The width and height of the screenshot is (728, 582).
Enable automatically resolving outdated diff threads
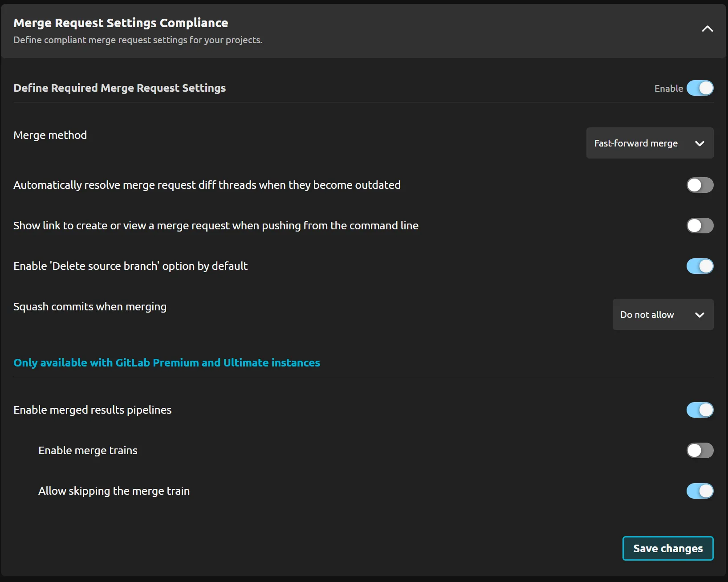700,185
